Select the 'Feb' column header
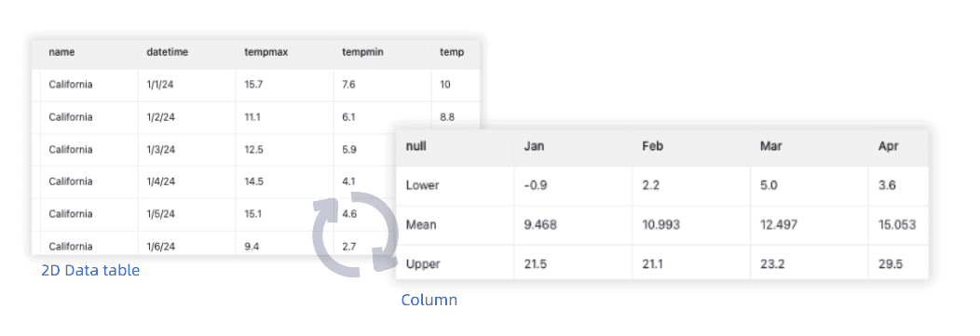Screen dimensions: 980x336 coord(652,147)
